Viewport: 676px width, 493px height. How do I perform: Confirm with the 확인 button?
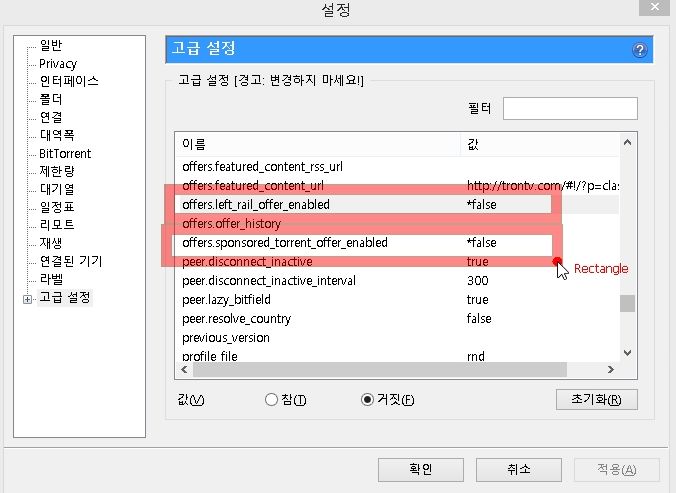pyautogui.click(x=421, y=469)
